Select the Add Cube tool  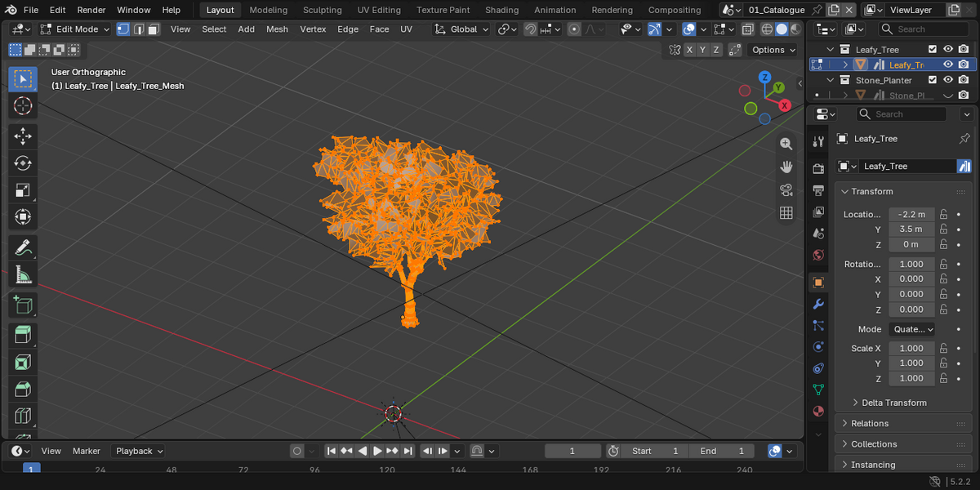coord(23,305)
